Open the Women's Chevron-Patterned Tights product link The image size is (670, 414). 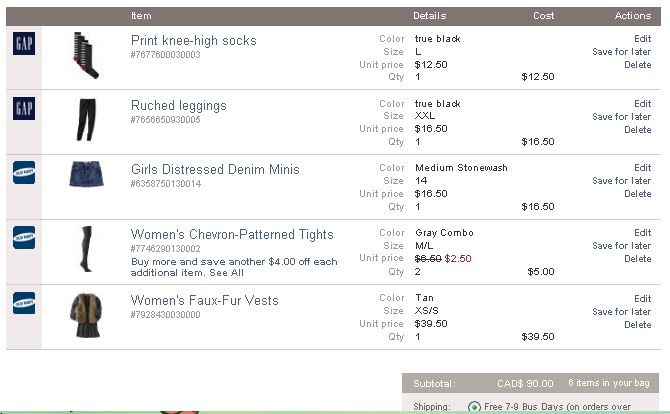[232, 235]
